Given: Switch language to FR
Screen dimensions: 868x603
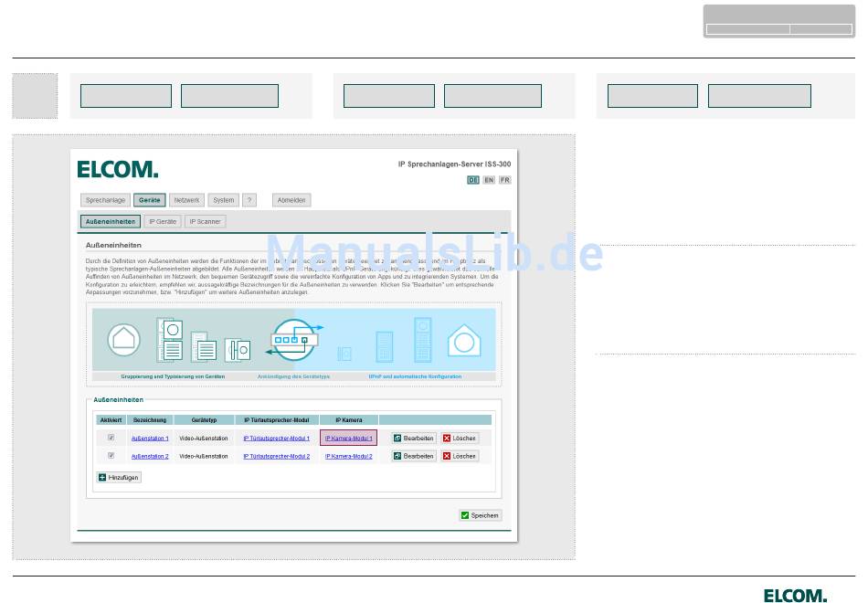Looking at the screenshot, I should pos(504,180).
